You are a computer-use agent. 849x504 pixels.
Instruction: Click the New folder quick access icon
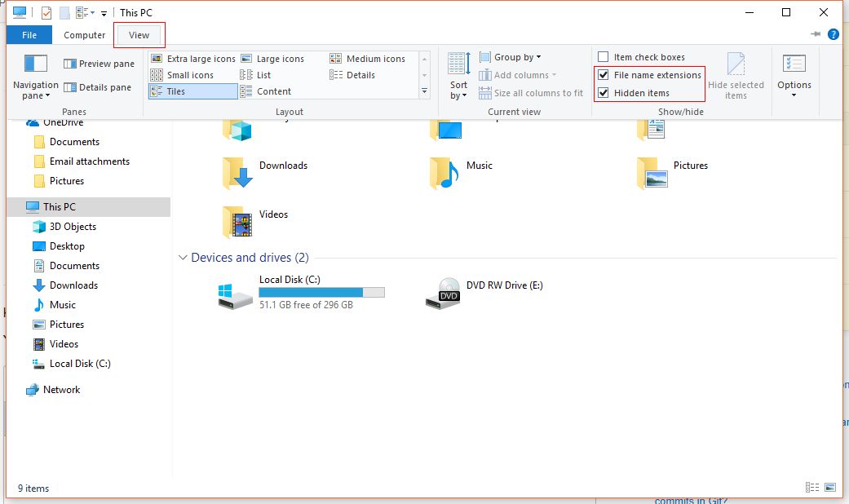[x=64, y=12]
